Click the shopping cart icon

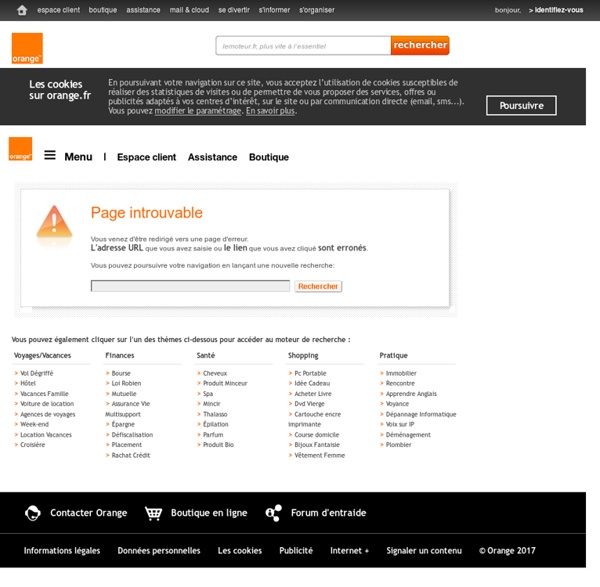tap(153, 513)
